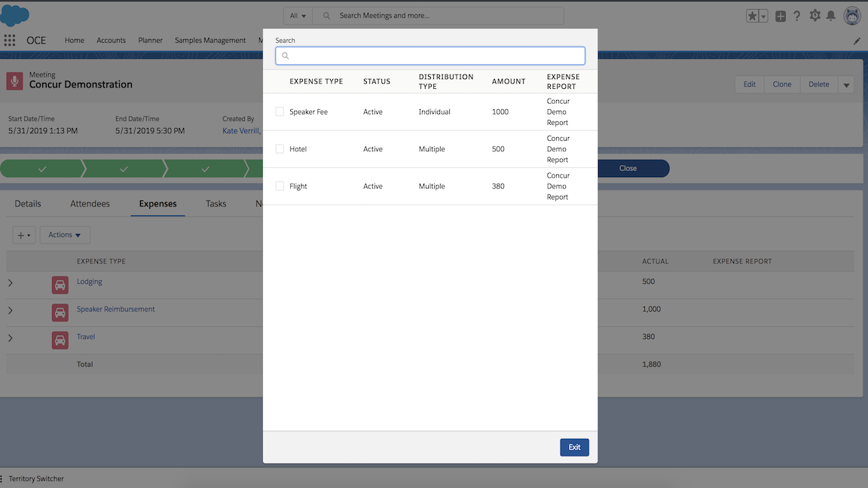Switch to the Details tab

[x=28, y=203]
